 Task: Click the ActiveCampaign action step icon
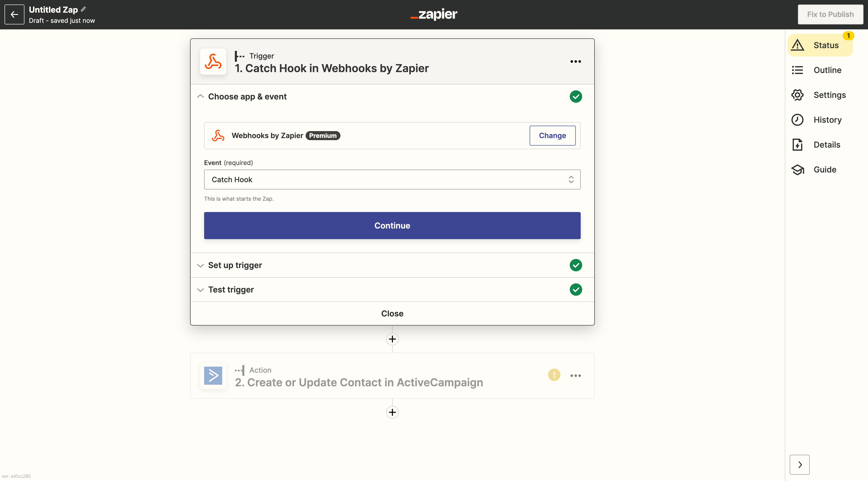pyautogui.click(x=213, y=376)
